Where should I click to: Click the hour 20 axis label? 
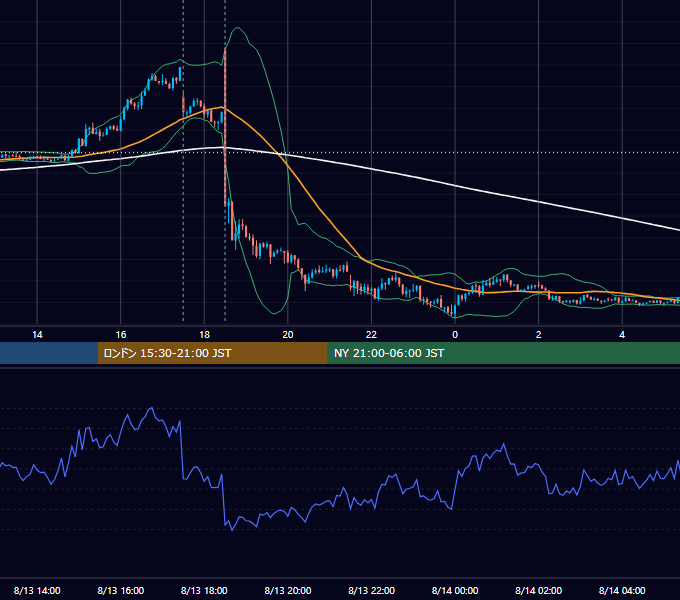pyautogui.click(x=288, y=335)
